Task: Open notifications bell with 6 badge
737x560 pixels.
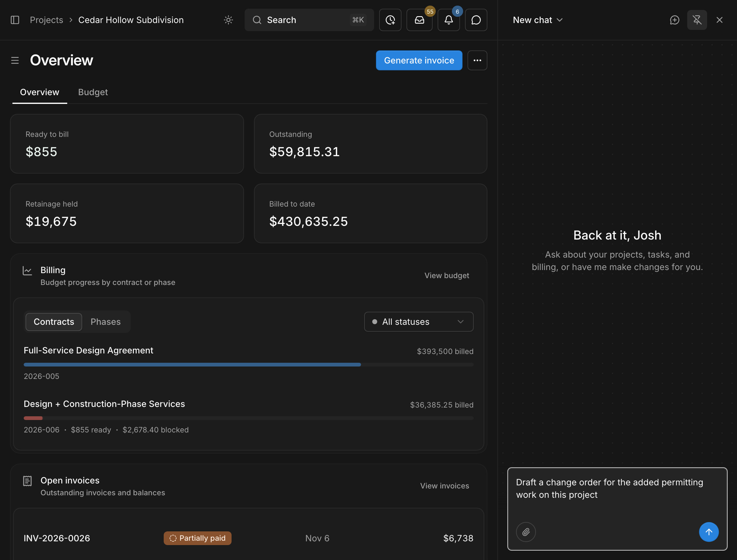Action: point(448,20)
